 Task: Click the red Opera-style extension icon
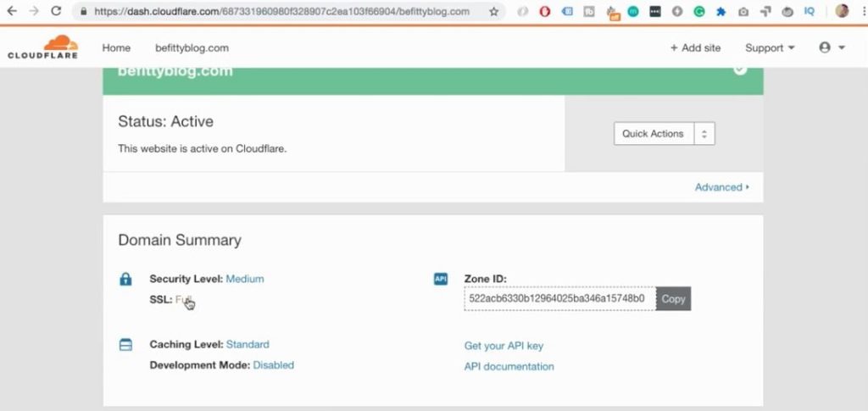pos(545,12)
